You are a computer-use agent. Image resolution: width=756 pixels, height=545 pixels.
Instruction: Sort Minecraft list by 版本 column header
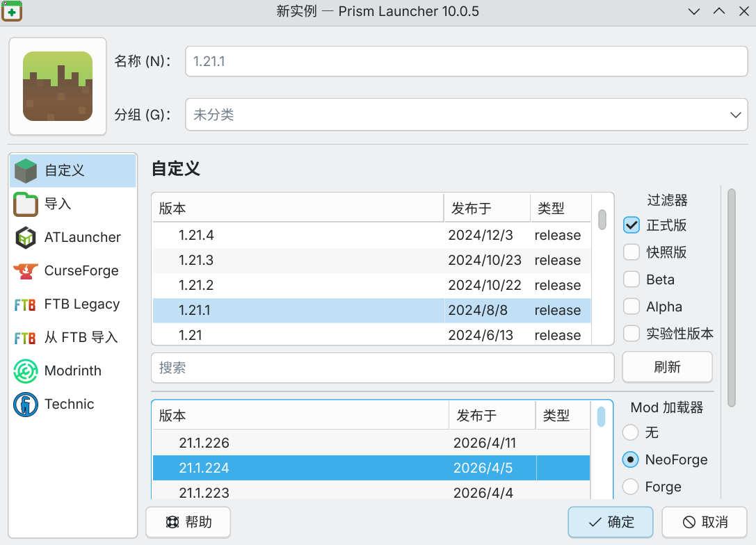pyautogui.click(x=298, y=208)
